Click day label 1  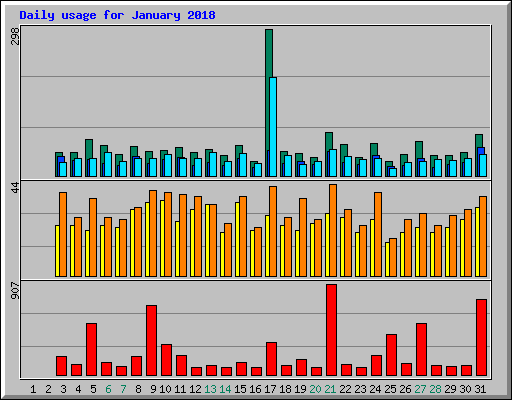tap(33, 389)
